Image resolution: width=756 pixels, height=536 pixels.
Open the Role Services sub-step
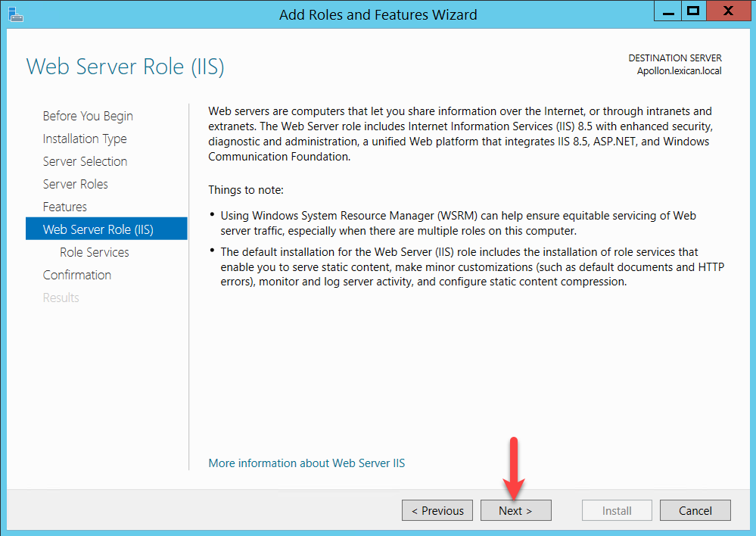pyautogui.click(x=95, y=252)
